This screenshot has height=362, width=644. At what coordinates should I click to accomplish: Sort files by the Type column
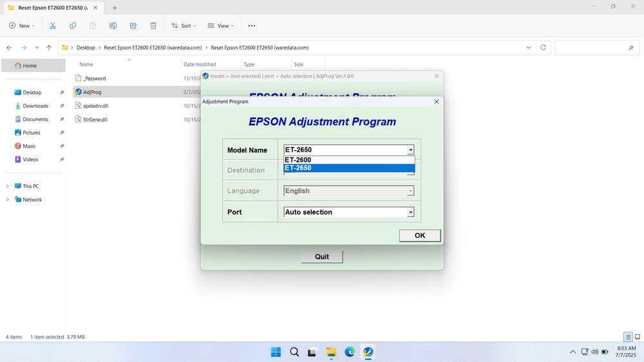pyautogui.click(x=249, y=64)
